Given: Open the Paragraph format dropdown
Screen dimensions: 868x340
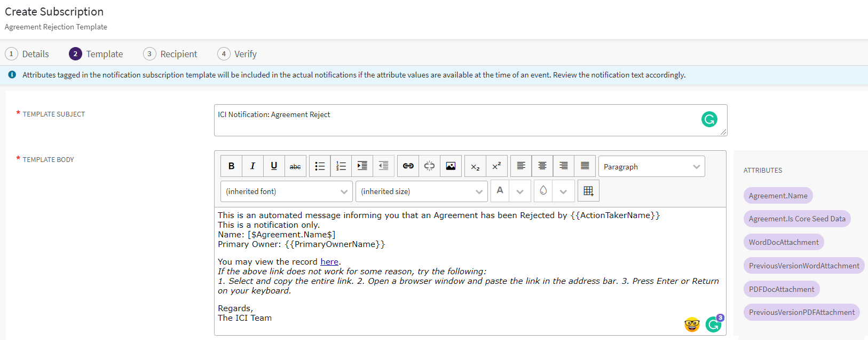Looking at the screenshot, I should tap(651, 167).
